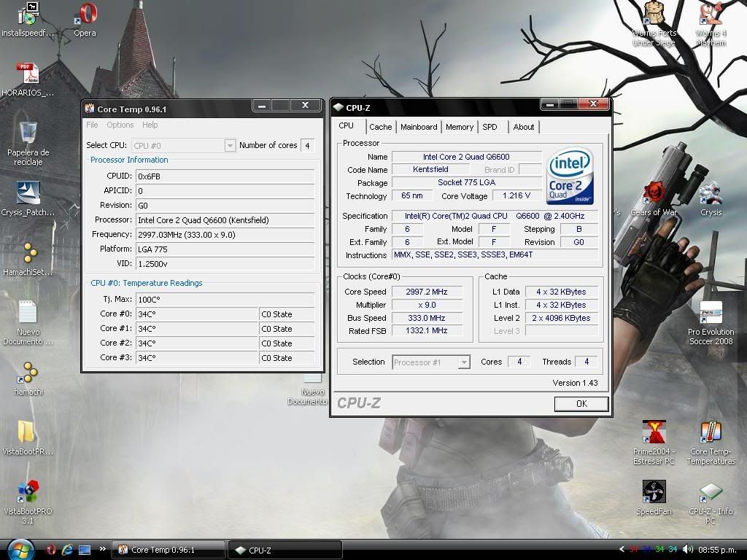747x560 pixels.
Task: Click the Frequency 2997.03MHz field
Action: coord(225,235)
